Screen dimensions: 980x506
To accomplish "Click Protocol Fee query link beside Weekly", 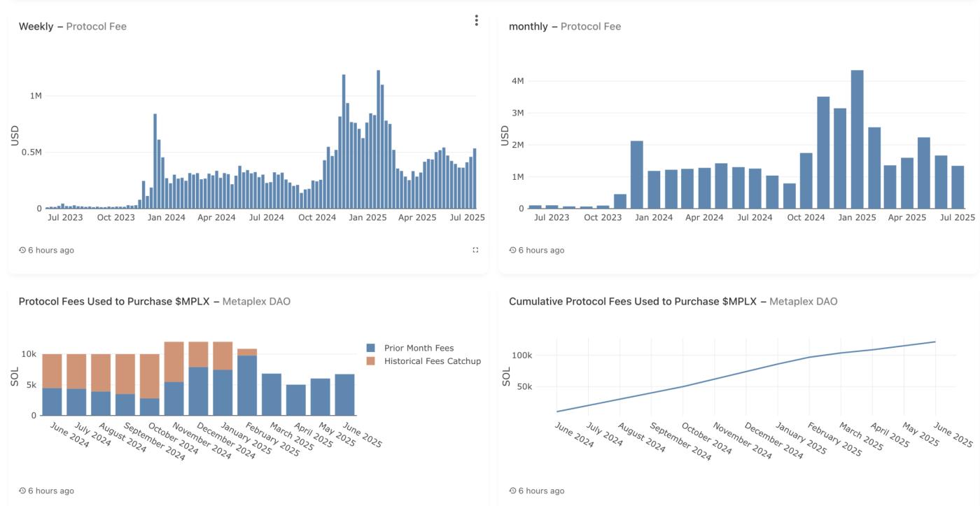I will click(96, 27).
